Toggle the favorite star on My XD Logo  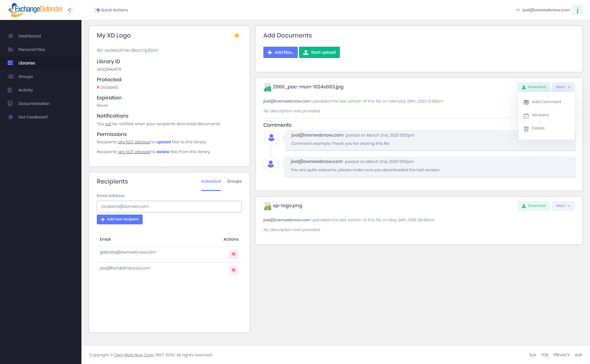click(237, 36)
